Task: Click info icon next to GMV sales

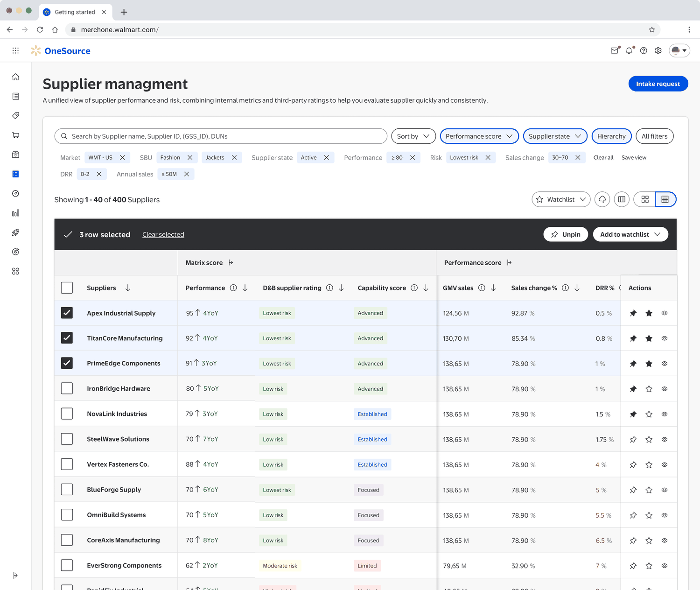Action: [x=482, y=288]
